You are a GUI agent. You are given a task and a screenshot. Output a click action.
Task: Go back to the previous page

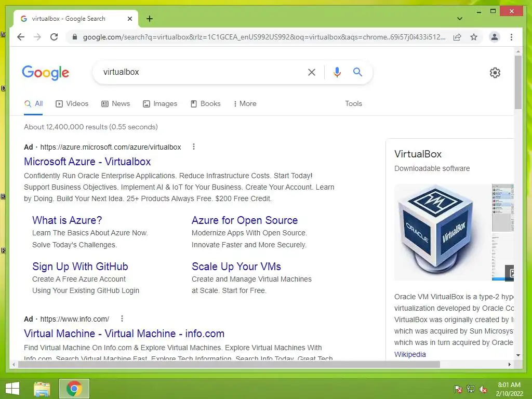(21, 37)
